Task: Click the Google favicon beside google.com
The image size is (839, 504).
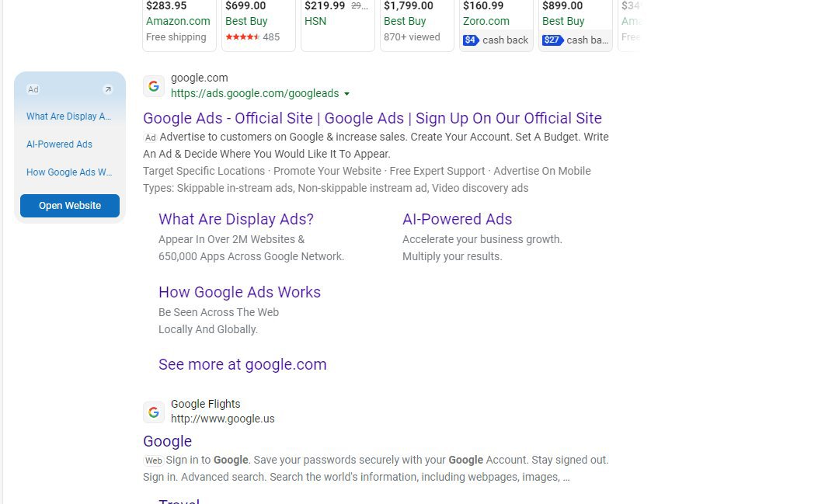Action: tap(154, 86)
